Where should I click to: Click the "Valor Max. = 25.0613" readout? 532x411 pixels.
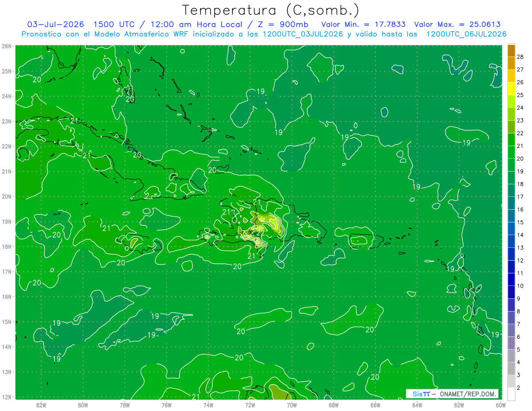pyautogui.click(x=458, y=25)
